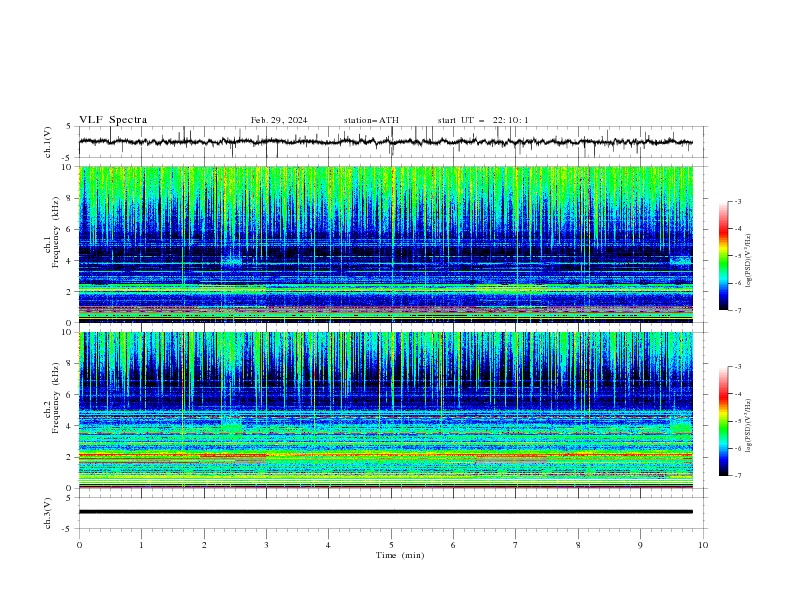This screenshot has height=612, width=792.
Task: Click time axis tick label "3"
Action: (x=266, y=545)
